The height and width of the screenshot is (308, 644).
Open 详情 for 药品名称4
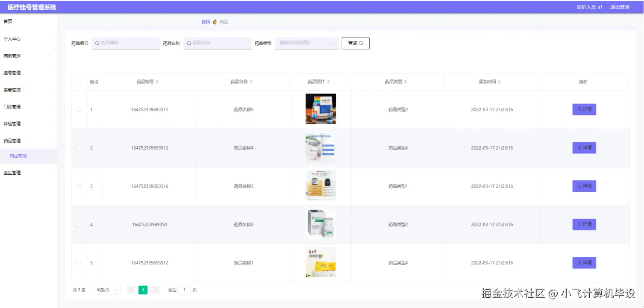tap(584, 148)
